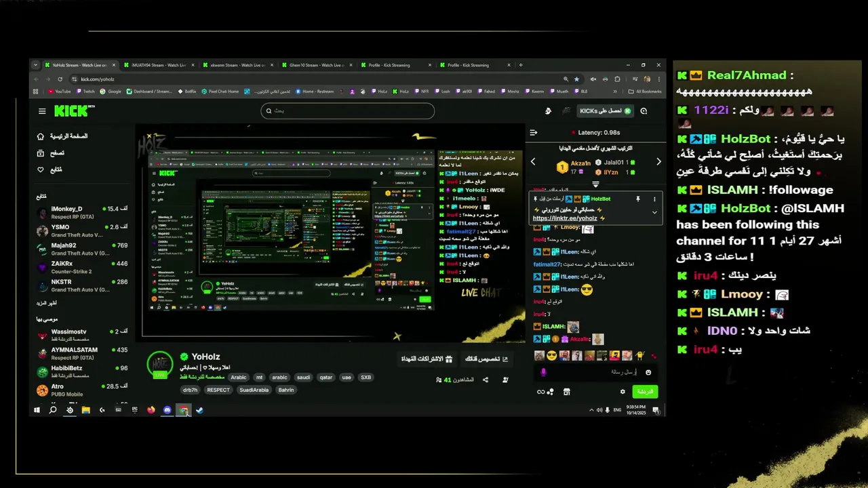Open pinned message three-dot options
The image size is (868, 488).
point(654,199)
